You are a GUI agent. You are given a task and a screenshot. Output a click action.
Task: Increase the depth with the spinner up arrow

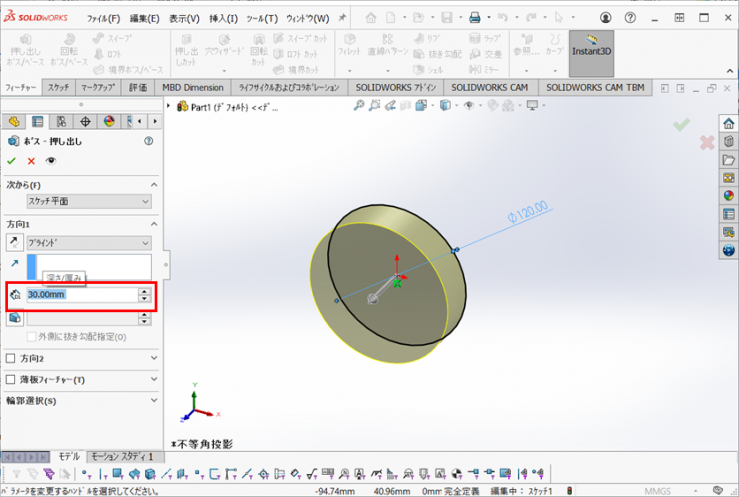coord(145,291)
